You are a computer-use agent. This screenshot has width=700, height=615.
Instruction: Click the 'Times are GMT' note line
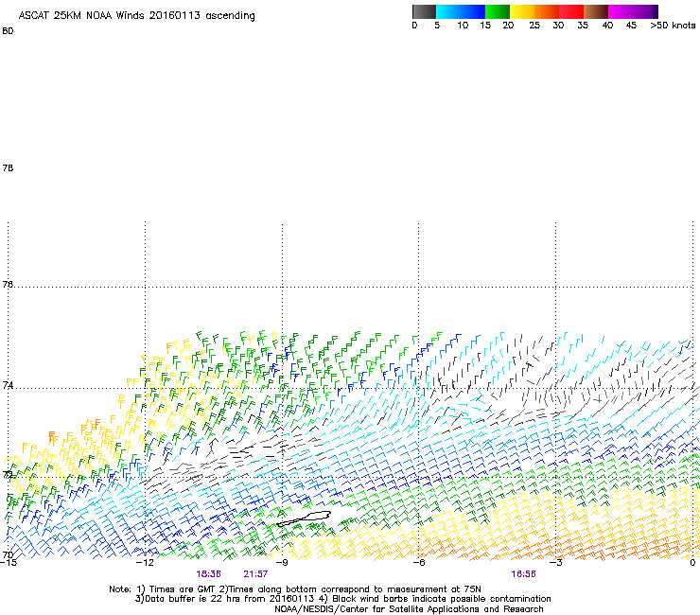click(x=295, y=589)
